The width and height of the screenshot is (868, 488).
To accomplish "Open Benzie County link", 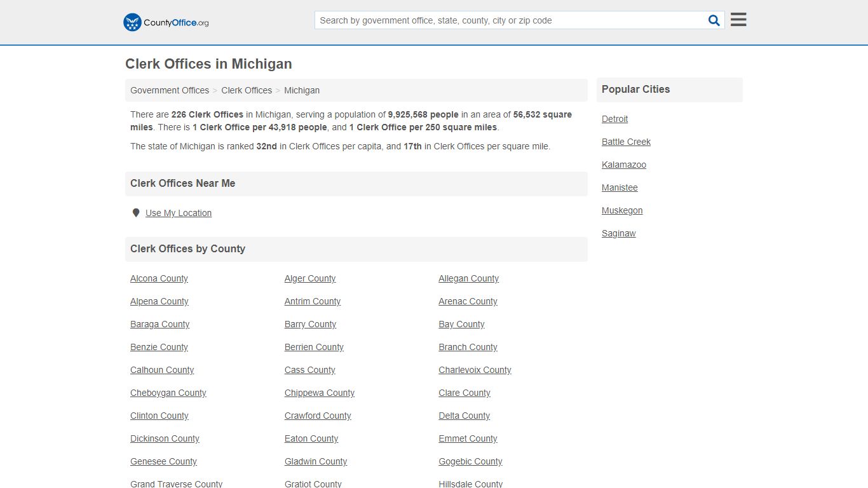I will [159, 347].
